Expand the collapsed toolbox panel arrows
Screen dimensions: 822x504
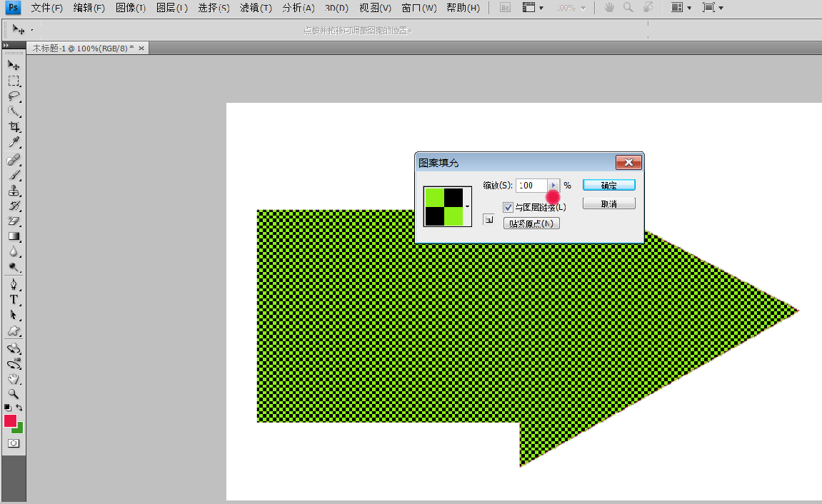click(x=6, y=45)
